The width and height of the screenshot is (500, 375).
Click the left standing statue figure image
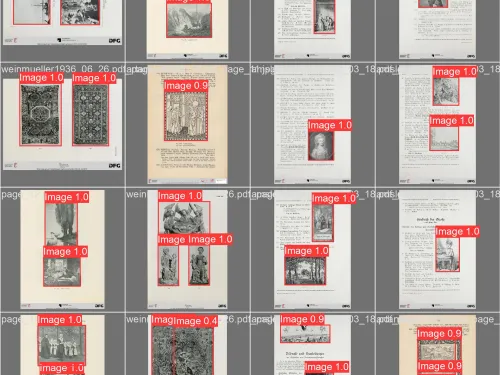tap(168, 265)
